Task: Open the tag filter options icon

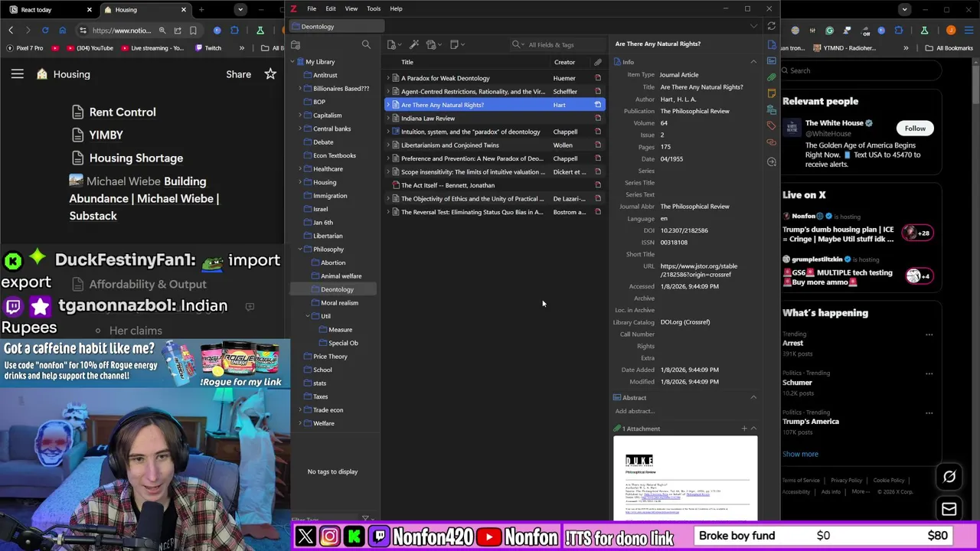Action: tap(365, 519)
